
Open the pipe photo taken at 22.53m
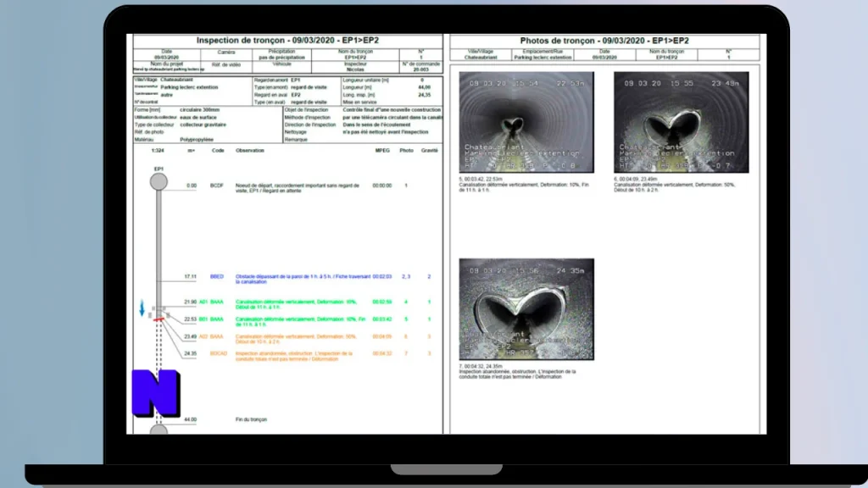(x=526, y=122)
